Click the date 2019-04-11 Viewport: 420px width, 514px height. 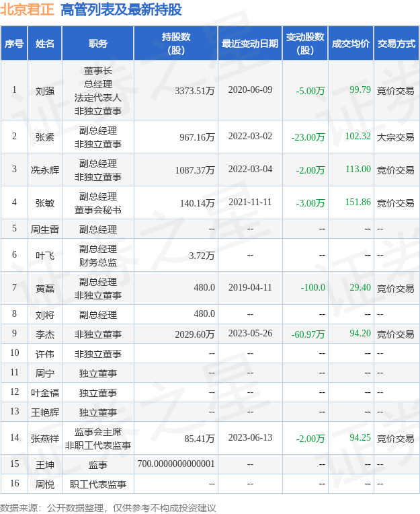point(250,287)
